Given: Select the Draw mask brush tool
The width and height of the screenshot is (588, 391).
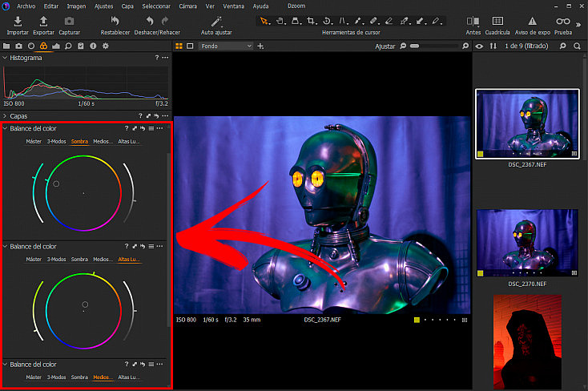Looking at the screenshot, I should pos(357,21).
